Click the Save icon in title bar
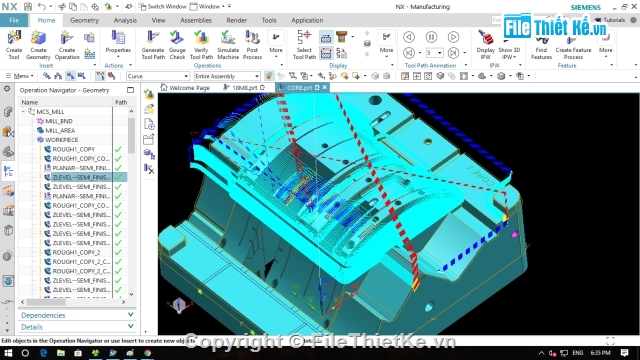 click(28, 7)
